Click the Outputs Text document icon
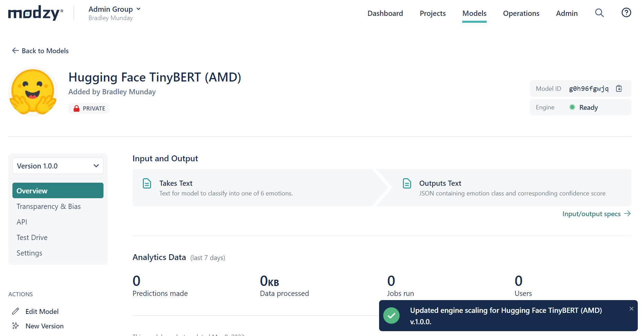 pyautogui.click(x=407, y=183)
